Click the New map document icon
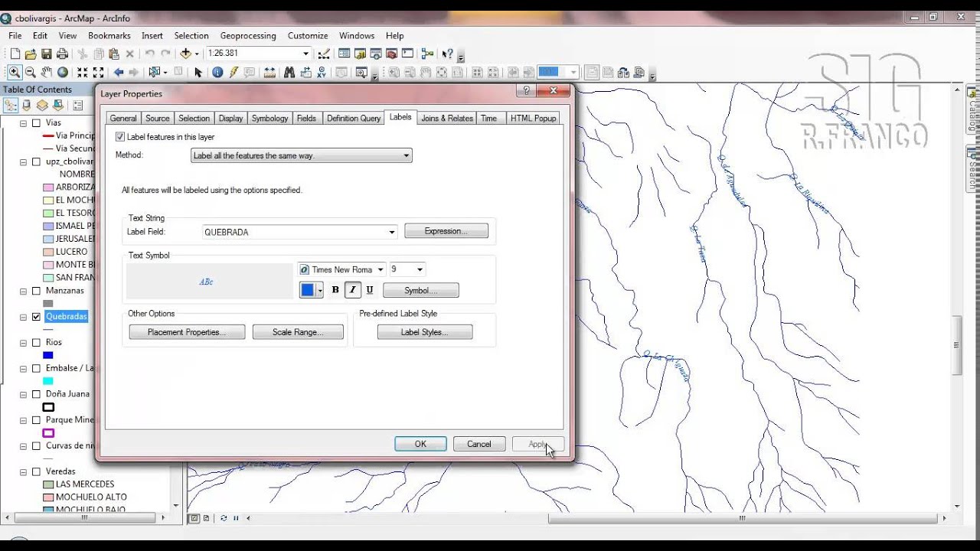This screenshot has width=980, height=551. point(15,54)
